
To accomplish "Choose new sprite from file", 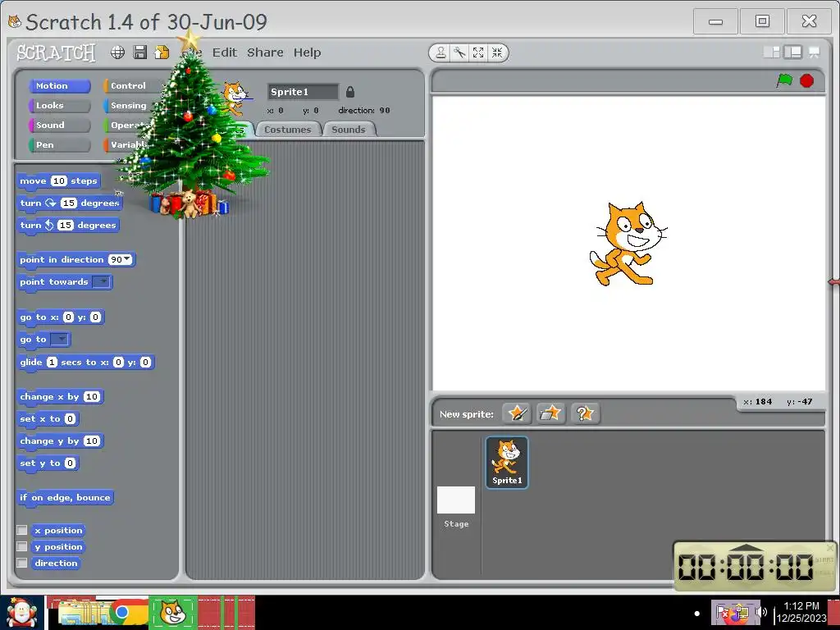I will point(550,413).
